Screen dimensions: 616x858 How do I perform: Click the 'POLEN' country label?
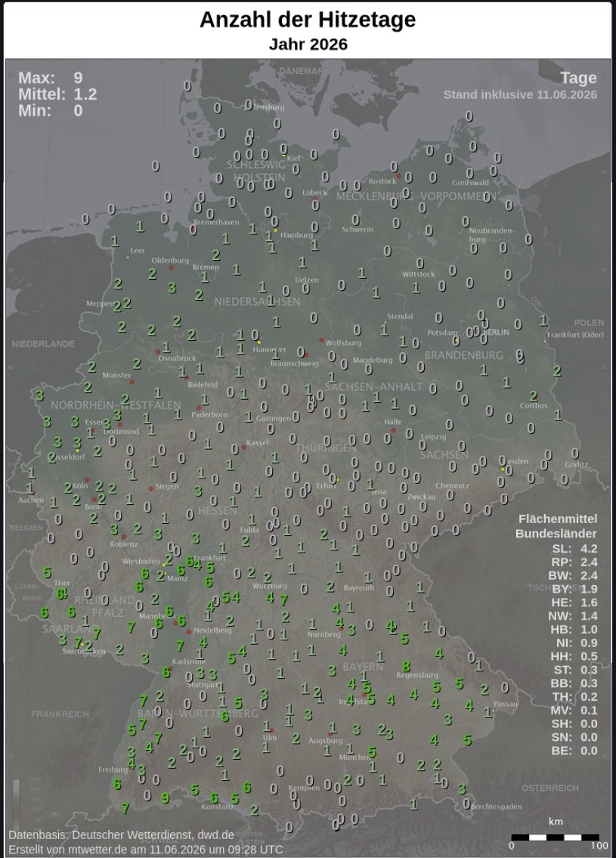point(590,323)
